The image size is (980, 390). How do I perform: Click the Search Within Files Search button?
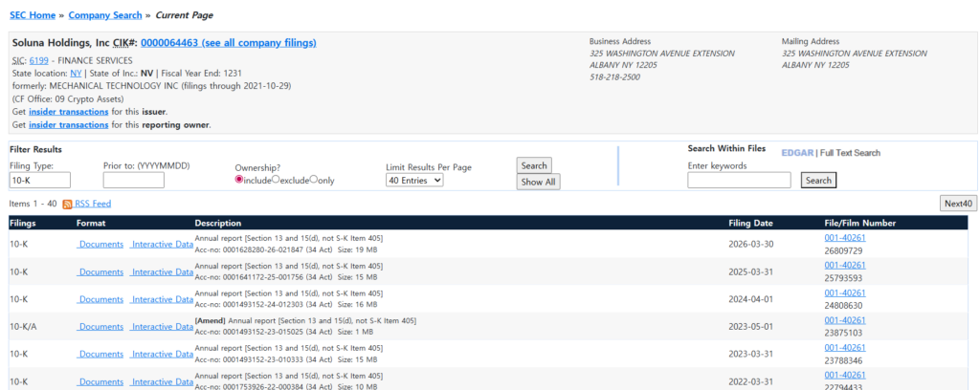pyautogui.click(x=818, y=181)
